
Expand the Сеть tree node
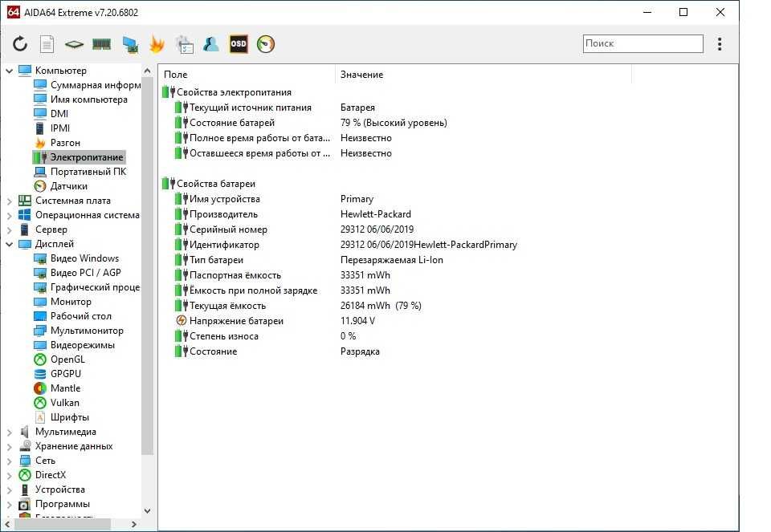[x=9, y=461]
